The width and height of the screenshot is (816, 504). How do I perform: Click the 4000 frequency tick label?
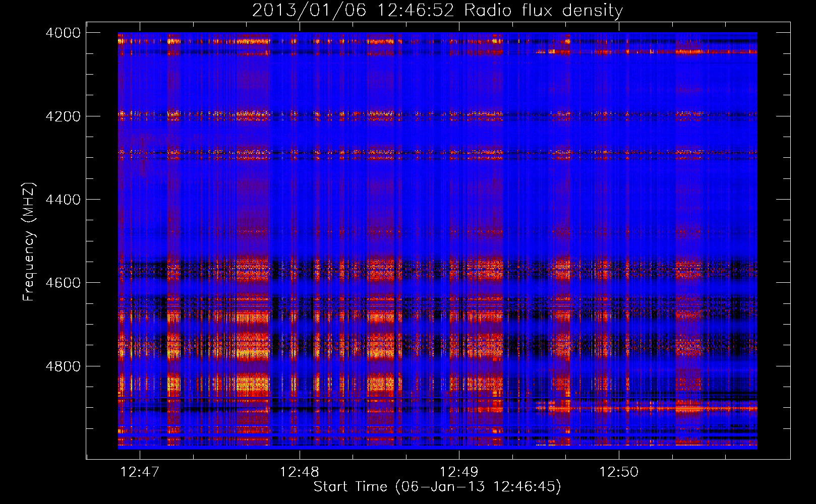pos(63,33)
